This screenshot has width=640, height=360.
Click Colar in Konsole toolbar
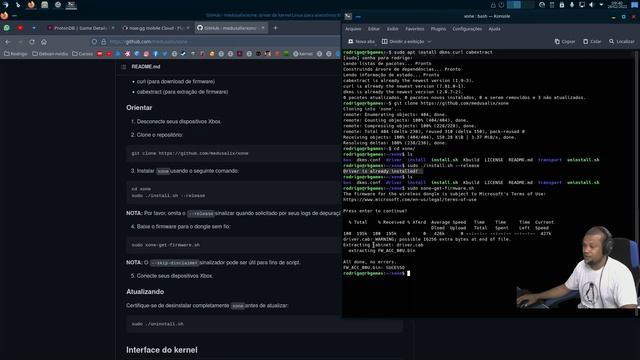tap(592, 42)
